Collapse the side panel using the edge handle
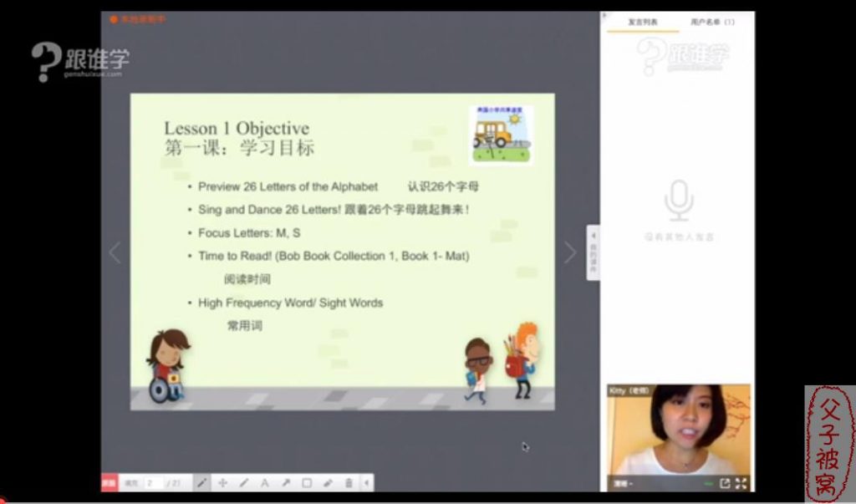The height and width of the screenshot is (504, 856). [x=594, y=252]
